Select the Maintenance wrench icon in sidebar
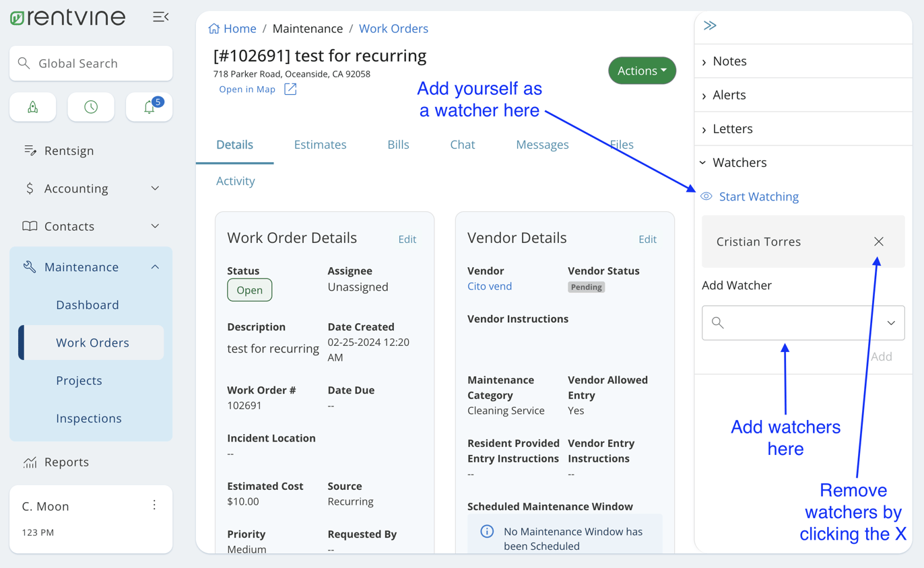 [x=28, y=267]
